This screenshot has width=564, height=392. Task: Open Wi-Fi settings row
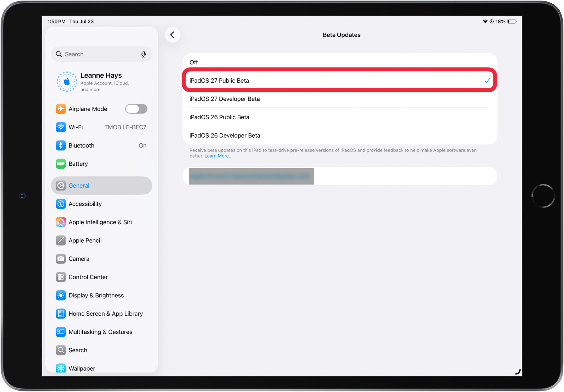pyautogui.click(x=101, y=127)
